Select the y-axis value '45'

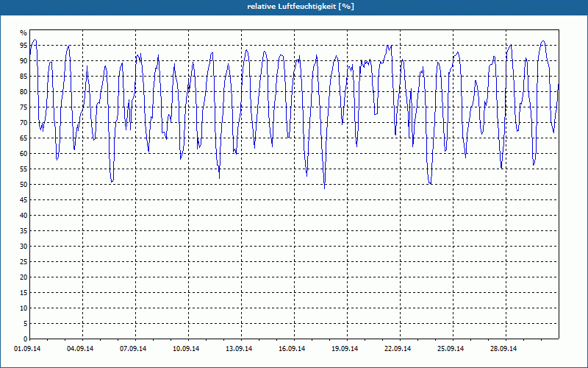tap(24, 199)
